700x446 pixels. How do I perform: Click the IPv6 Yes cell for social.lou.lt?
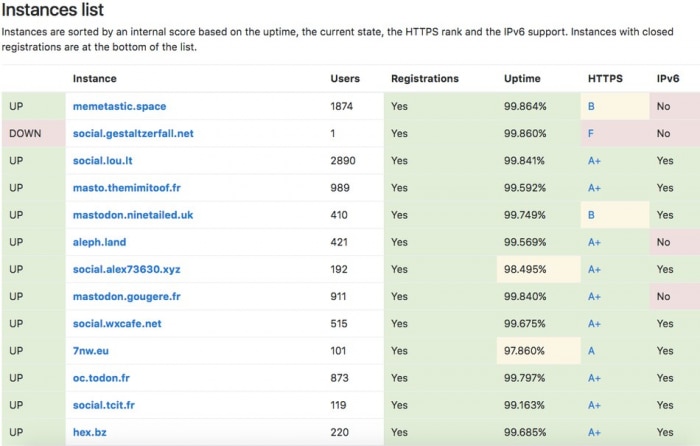pos(675,161)
